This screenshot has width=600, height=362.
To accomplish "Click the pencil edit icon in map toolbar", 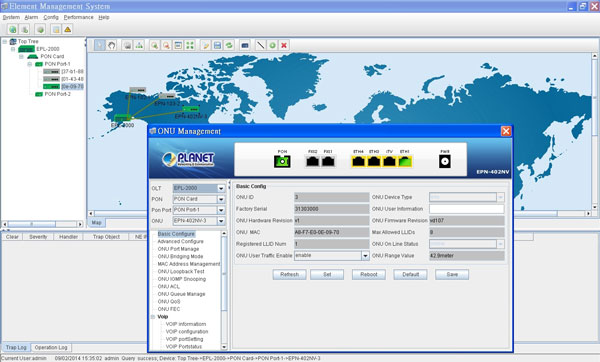I will (x=205, y=45).
